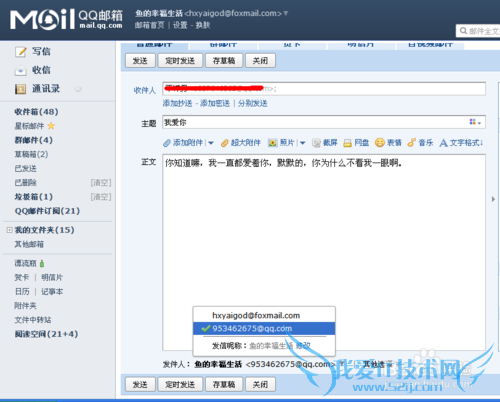The width and height of the screenshot is (500, 402).
Task: Click the 分别发送 send separately link
Action: tap(253, 103)
